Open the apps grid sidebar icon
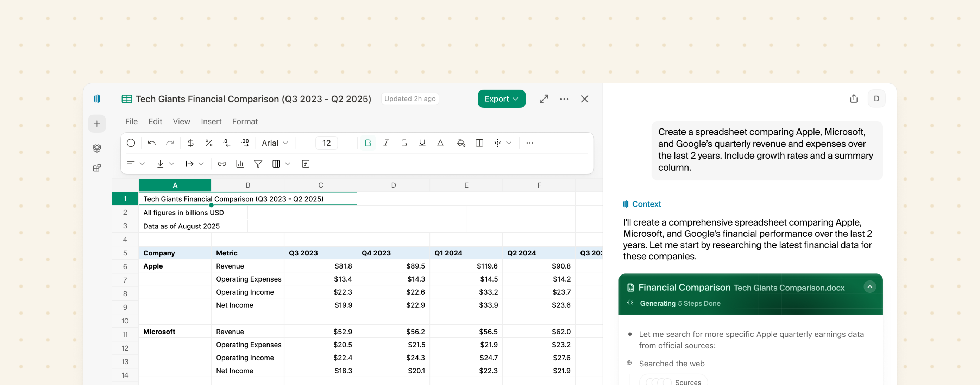The width and height of the screenshot is (980, 385). click(97, 168)
